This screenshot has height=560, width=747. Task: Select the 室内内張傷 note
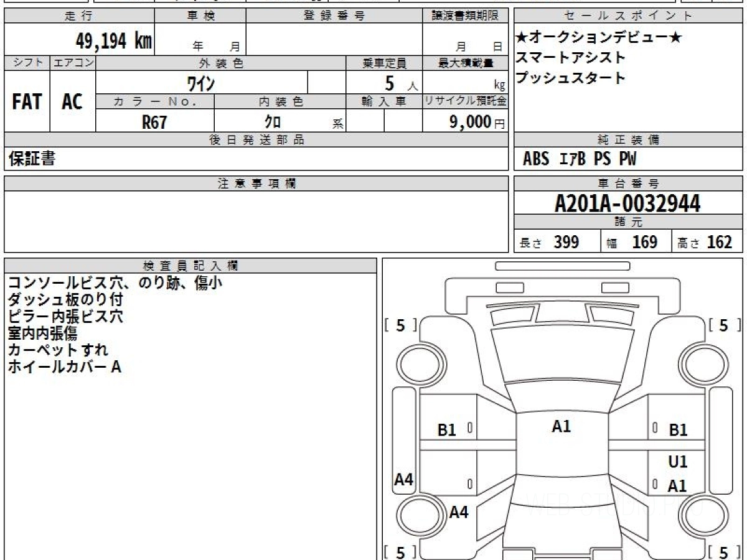(x=42, y=334)
